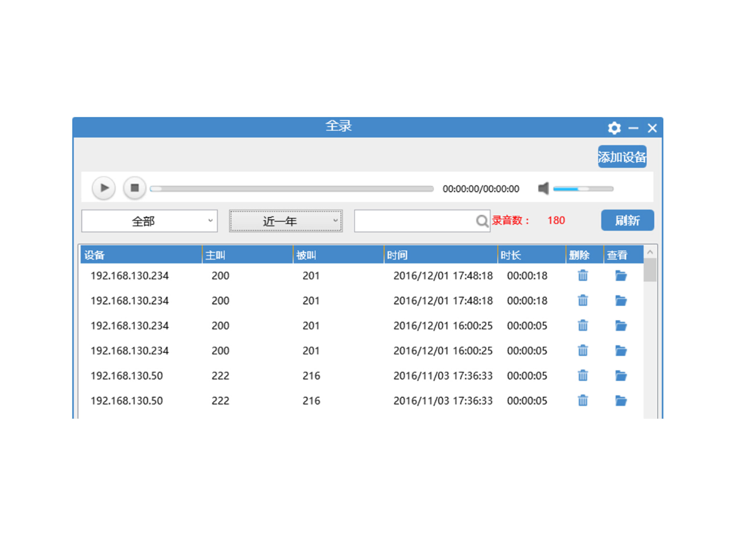730x560 pixels.
Task: Click the table scrollbar thumb
Action: pos(650,270)
